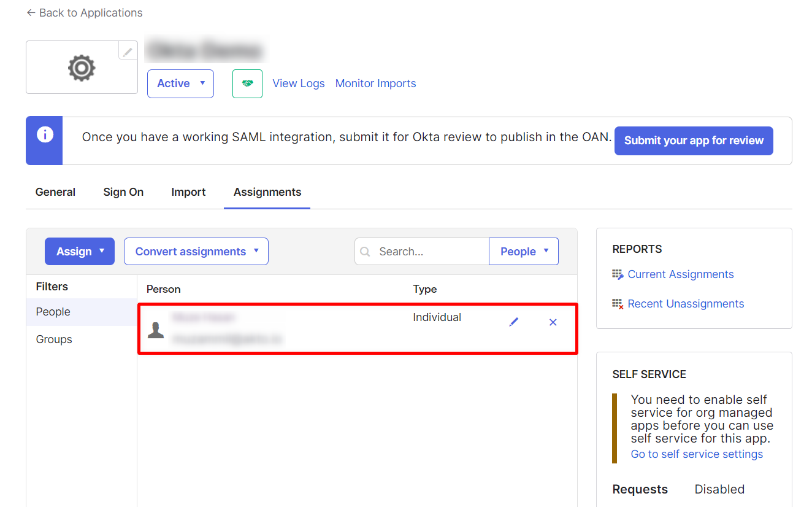
Task: Click the Search input field
Action: coord(429,252)
